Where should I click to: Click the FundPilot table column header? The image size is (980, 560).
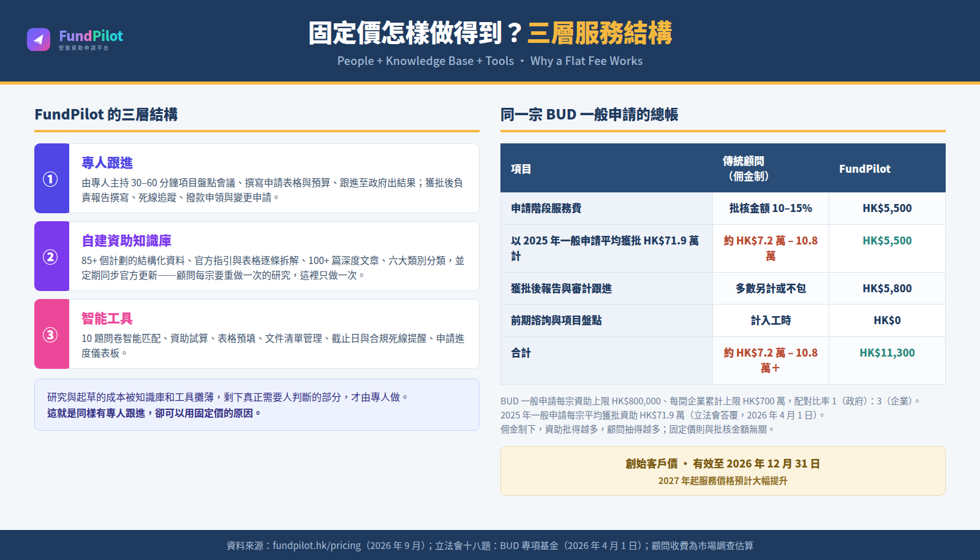865,168
